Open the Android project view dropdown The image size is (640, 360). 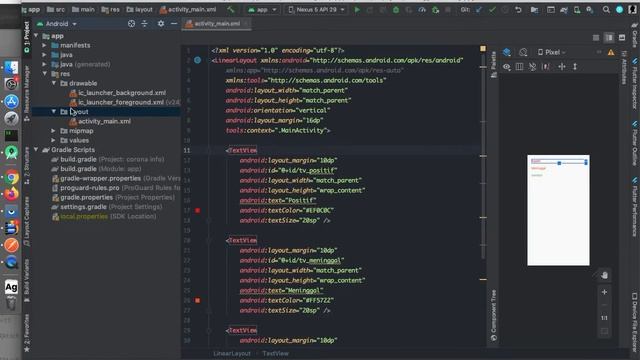57,24
